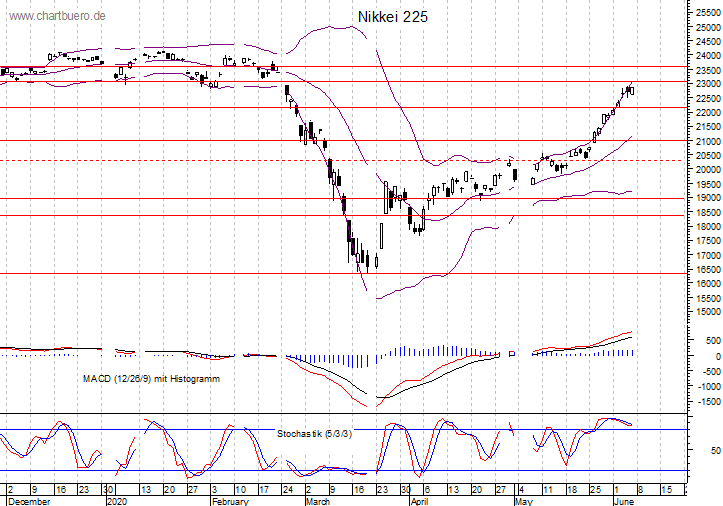
Task: Select date label 6 in April
Action: point(427,489)
